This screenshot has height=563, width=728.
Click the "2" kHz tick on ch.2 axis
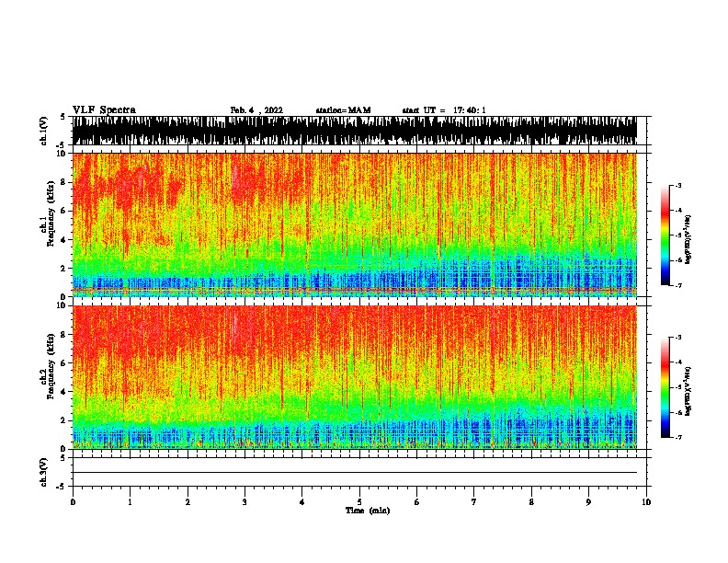(63, 420)
